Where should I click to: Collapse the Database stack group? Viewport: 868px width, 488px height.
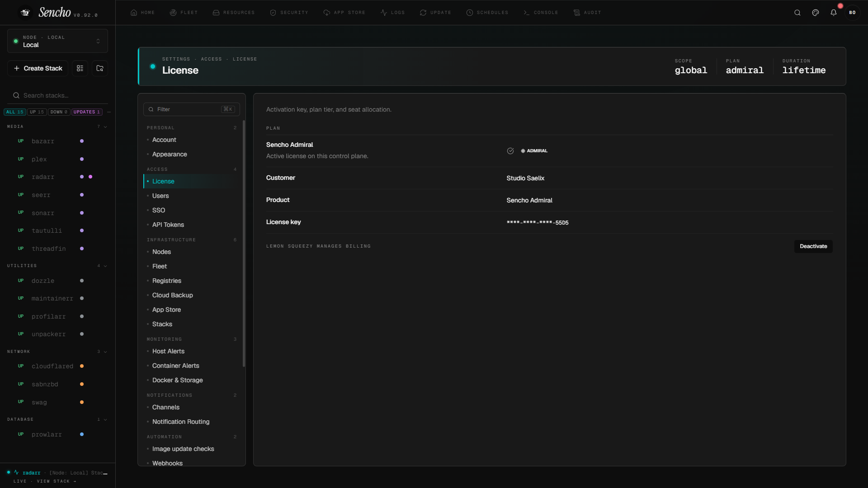coord(105,419)
